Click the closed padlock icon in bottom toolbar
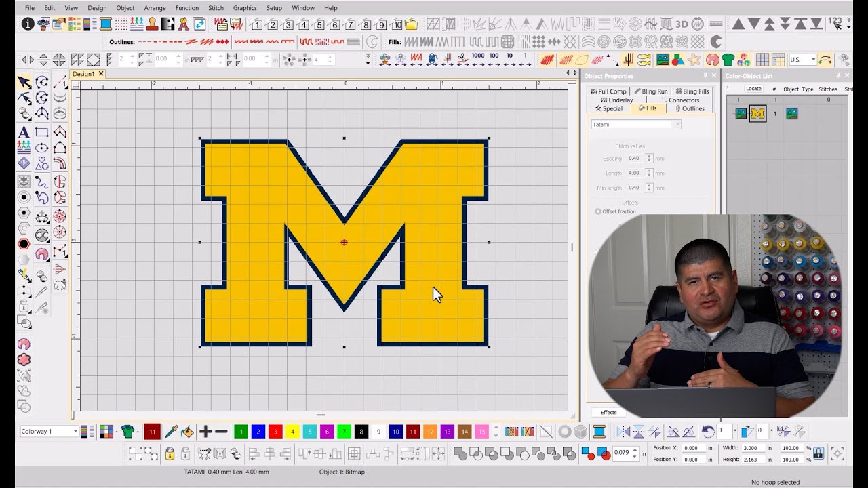 pyautogui.click(x=170, y=453)
